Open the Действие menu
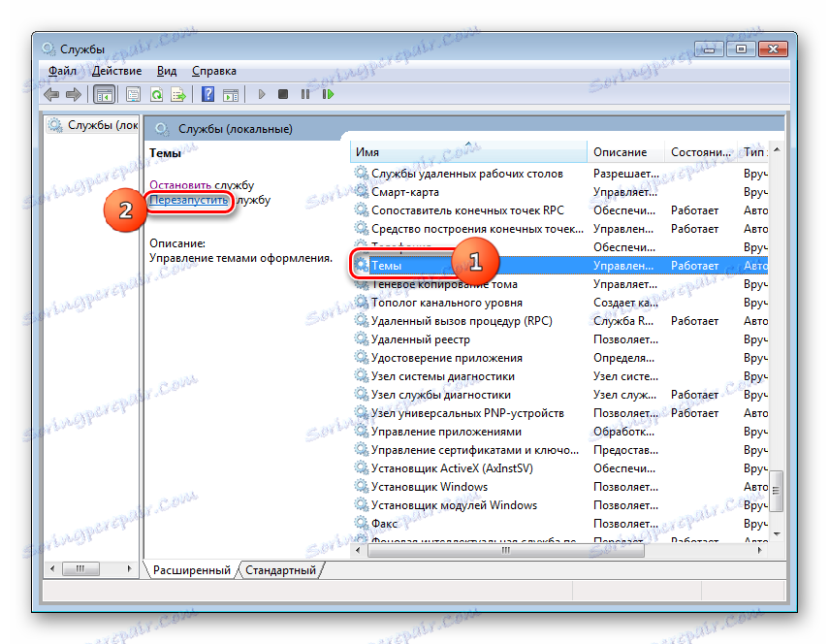Screen dimensions: 829x644 117,71
